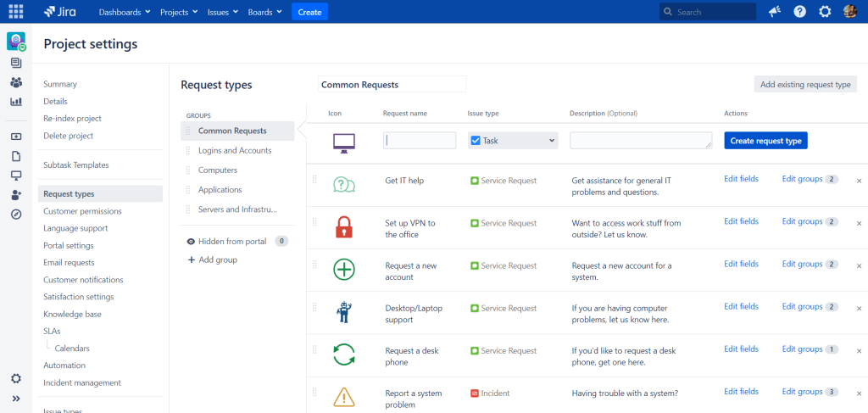Open the Customers icon in left sidebar
Image resolution: width=868 pixels, height=413 pixels.
(x=16, y=82)
